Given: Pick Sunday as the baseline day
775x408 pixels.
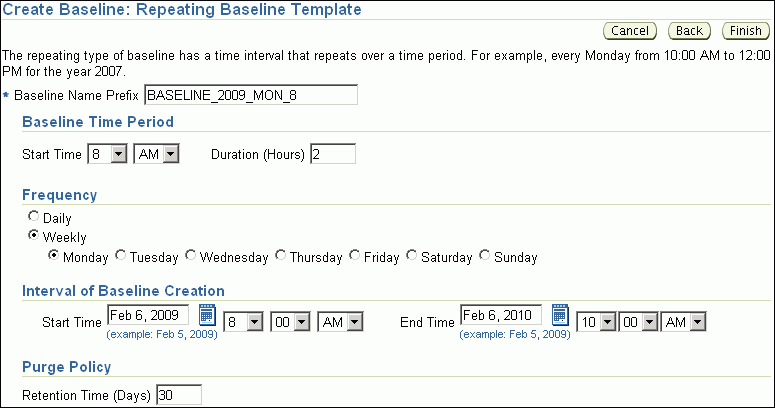Looking at the screenshot, I should coord(485,257).
